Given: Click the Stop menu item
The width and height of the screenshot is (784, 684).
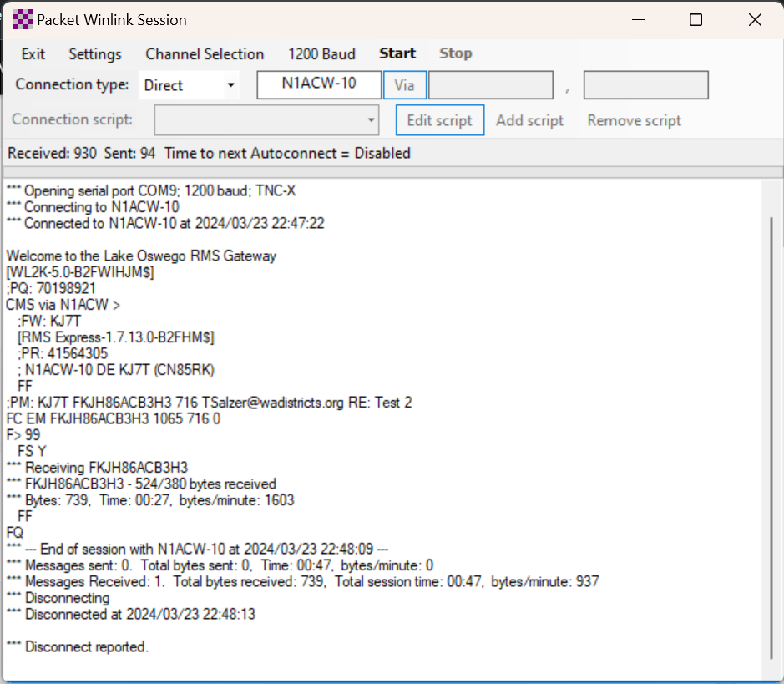Looking at the screenshot, I should (x=456, y=53).
